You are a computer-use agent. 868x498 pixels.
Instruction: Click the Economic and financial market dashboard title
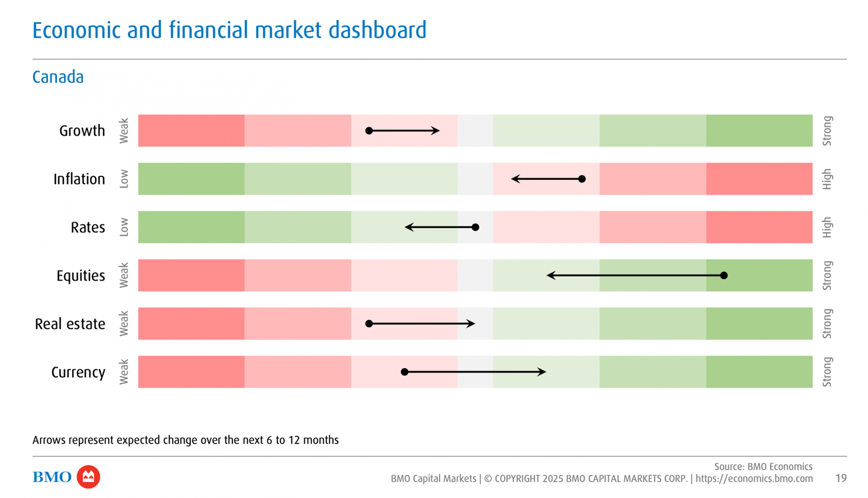tap(229, 30)
